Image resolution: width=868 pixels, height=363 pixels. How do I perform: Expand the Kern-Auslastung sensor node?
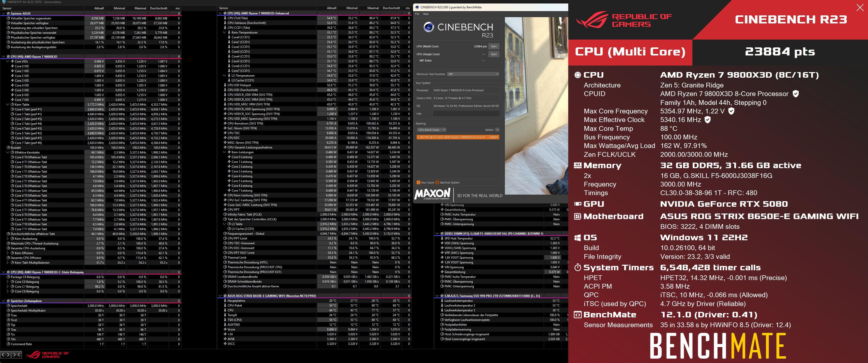[x=8, y=238]
